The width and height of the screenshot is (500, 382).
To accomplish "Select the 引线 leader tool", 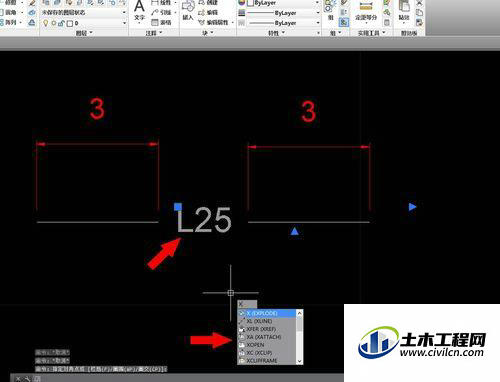I will point(162,13).
